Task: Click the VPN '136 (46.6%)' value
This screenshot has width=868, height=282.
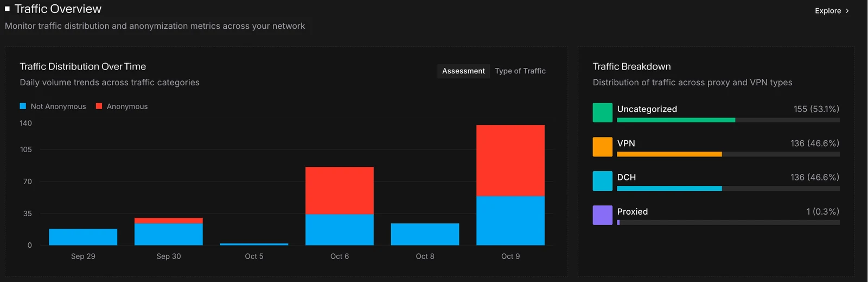Action: coord(815,143)
